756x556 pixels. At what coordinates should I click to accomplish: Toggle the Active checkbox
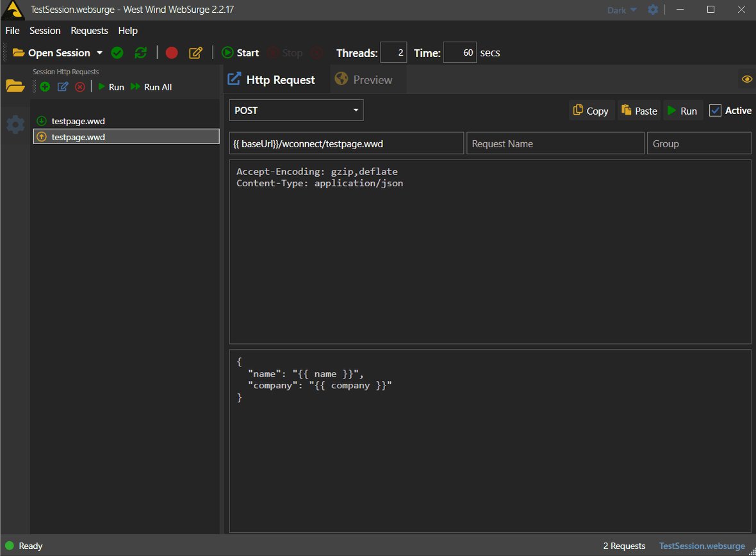click(x=716, y=110)
